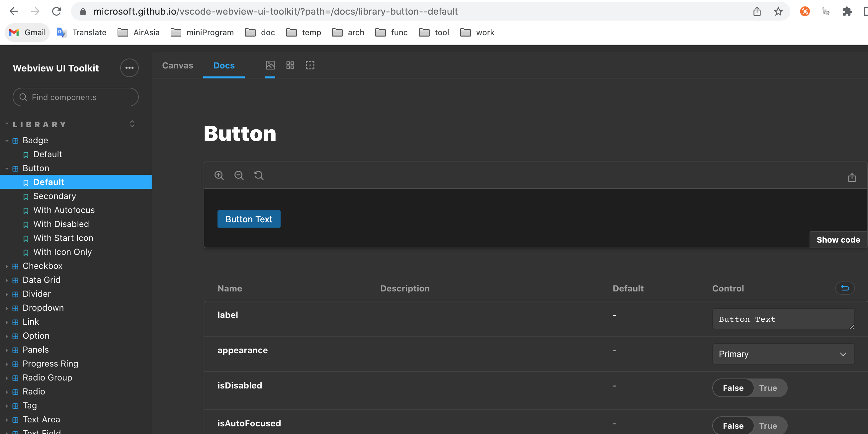Toggle the background change icon
The width and height of the screenshot is (868, 434).
click(x=270, y=65)
